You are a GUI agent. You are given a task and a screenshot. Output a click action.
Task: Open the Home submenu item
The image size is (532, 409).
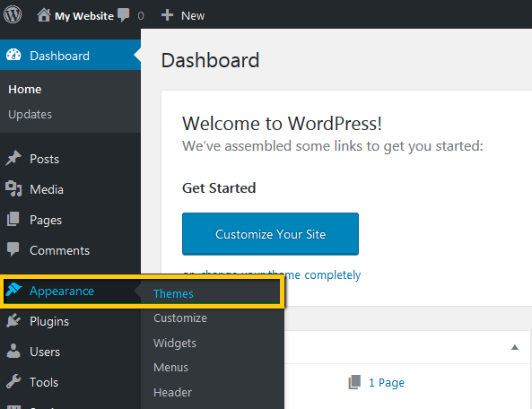point(25,89)
